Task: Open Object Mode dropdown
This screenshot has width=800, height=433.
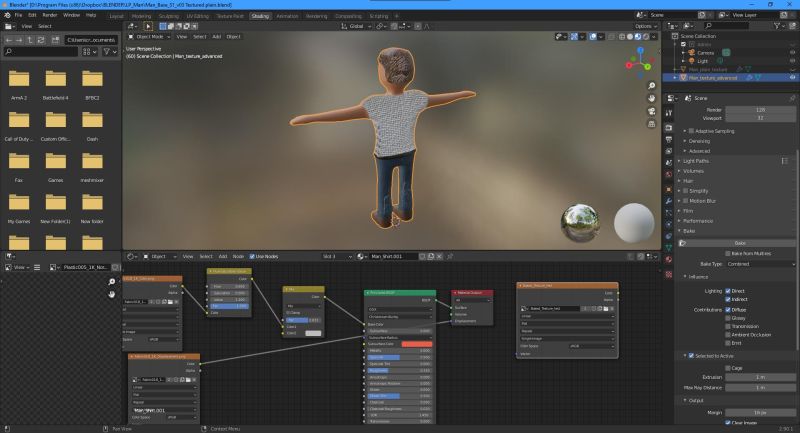Action: click(x=149, y=37)
